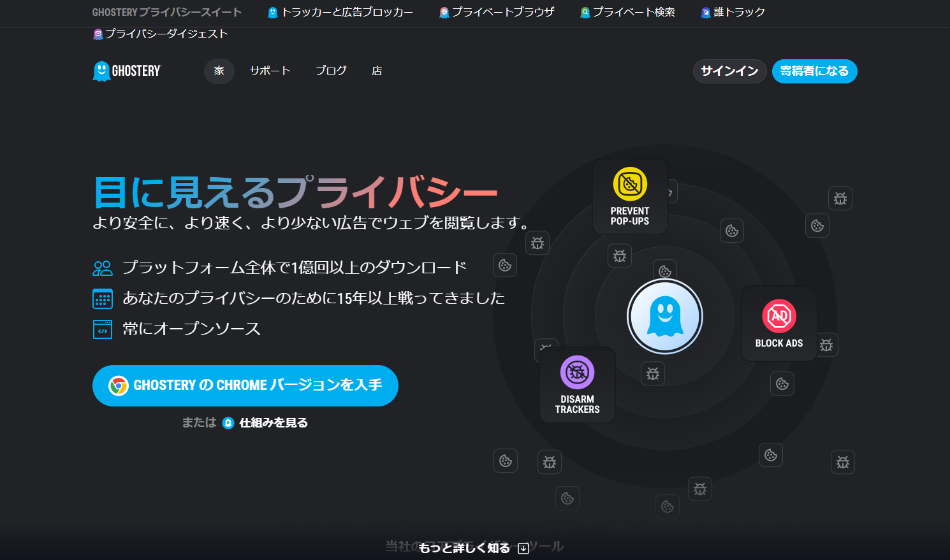
Task: Click text プラットフォーム全体で1億回以上のダウンロード
Action: tap(295, 268)
